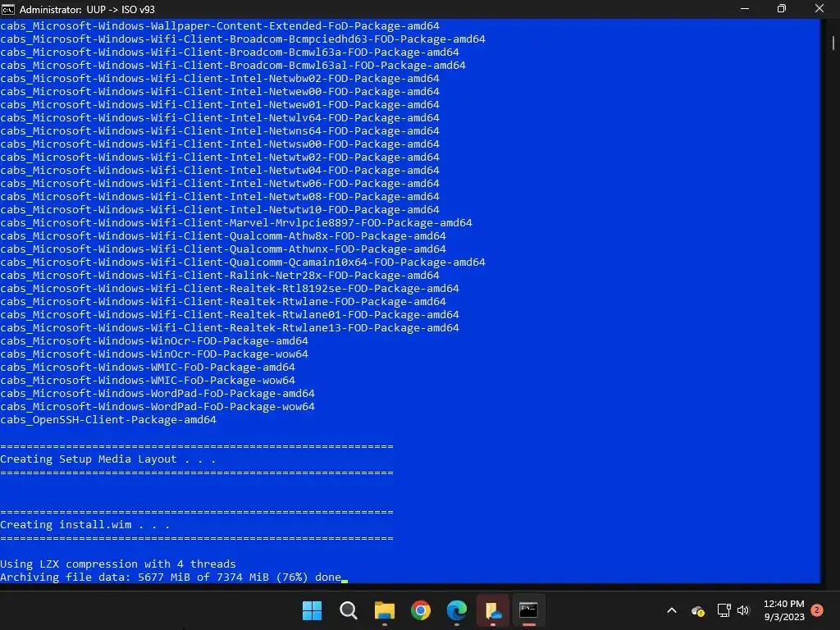
Task: Click the Intel-Netwtw02 package line
Action: pos(220,157)
